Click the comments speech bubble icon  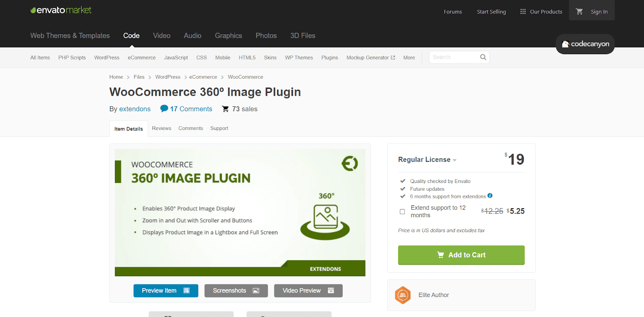pyautogui.click(x=164, y=108)
